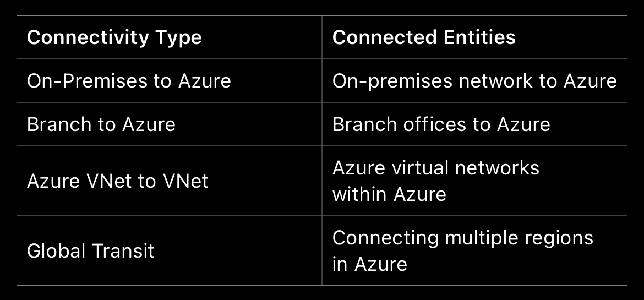Click the word Connecting in the last row
This screenshot has height=300, width=644.
[x=385, y=238]
